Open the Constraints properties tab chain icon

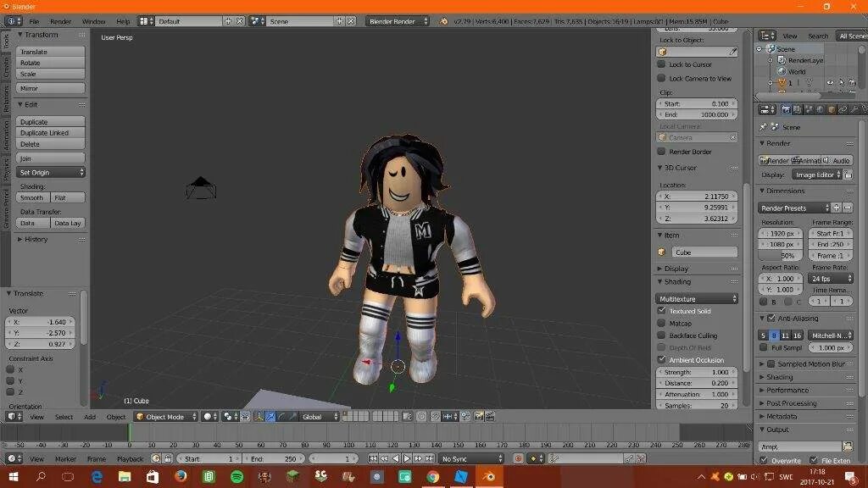(x=843, y=109)
